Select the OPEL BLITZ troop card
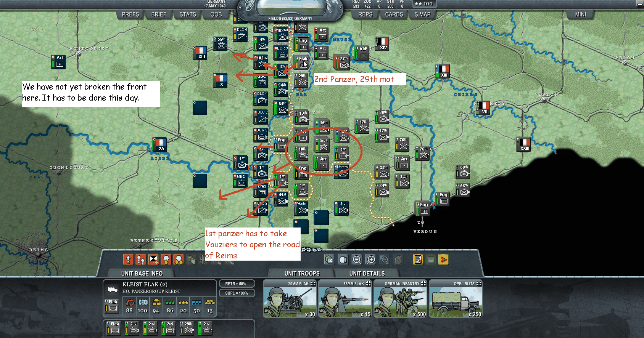This screenshot has width=644, height=338. (x=456, y=299)
